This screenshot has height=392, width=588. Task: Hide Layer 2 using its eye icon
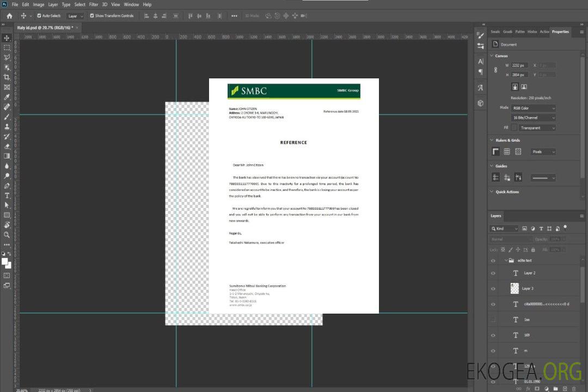click(x=493, y=273)
